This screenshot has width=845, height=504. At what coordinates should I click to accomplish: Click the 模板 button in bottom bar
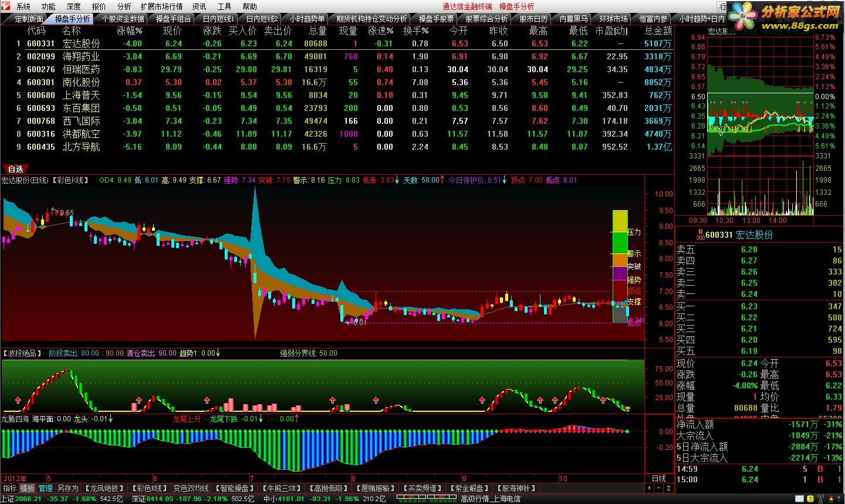tap(28, 488)
